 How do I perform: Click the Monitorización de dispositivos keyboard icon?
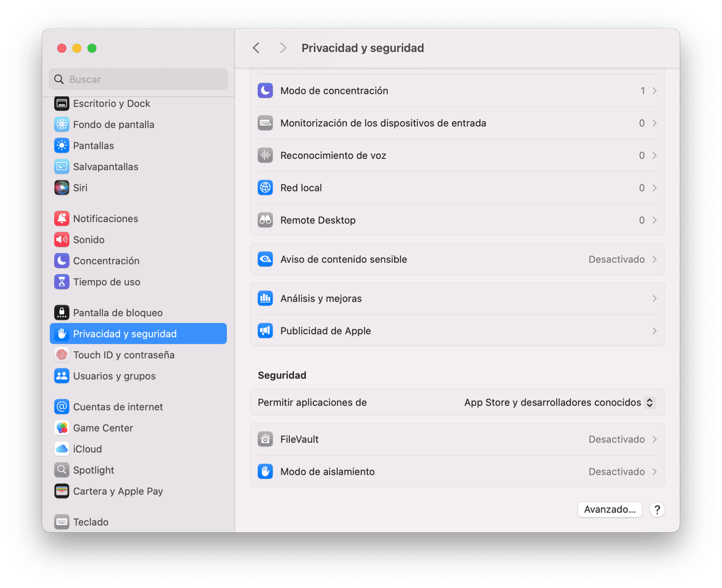[265, 123]
